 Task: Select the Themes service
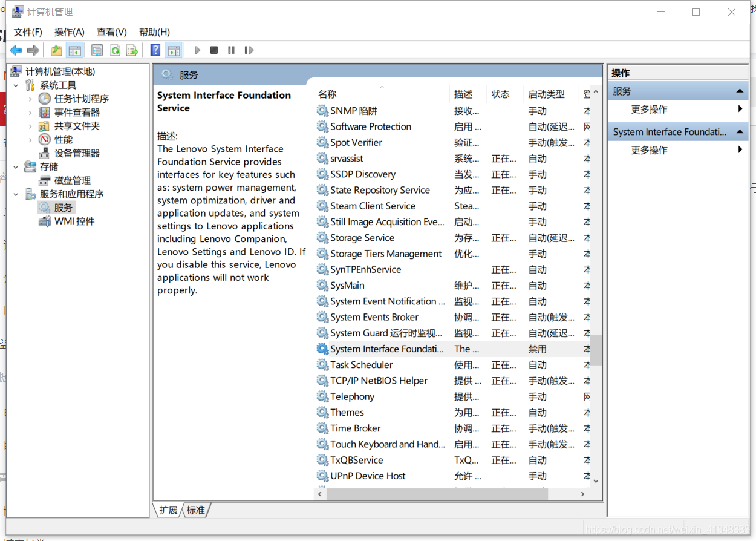453,412
